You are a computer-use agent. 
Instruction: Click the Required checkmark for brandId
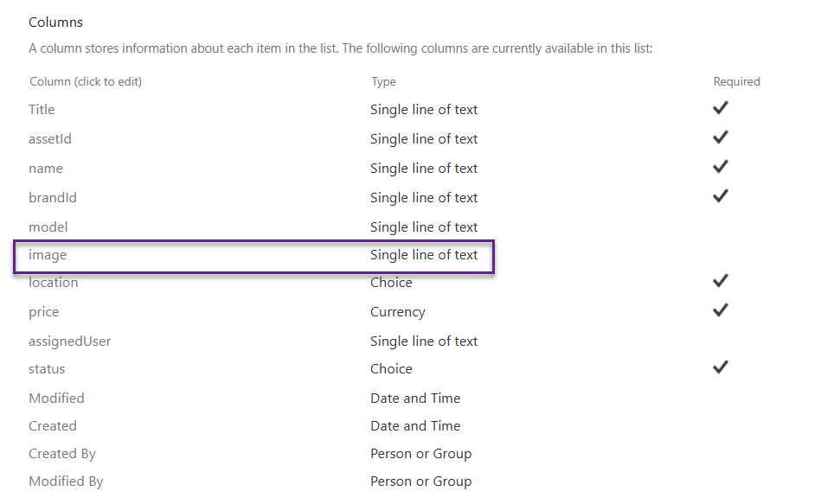click(x=720, y=196)
